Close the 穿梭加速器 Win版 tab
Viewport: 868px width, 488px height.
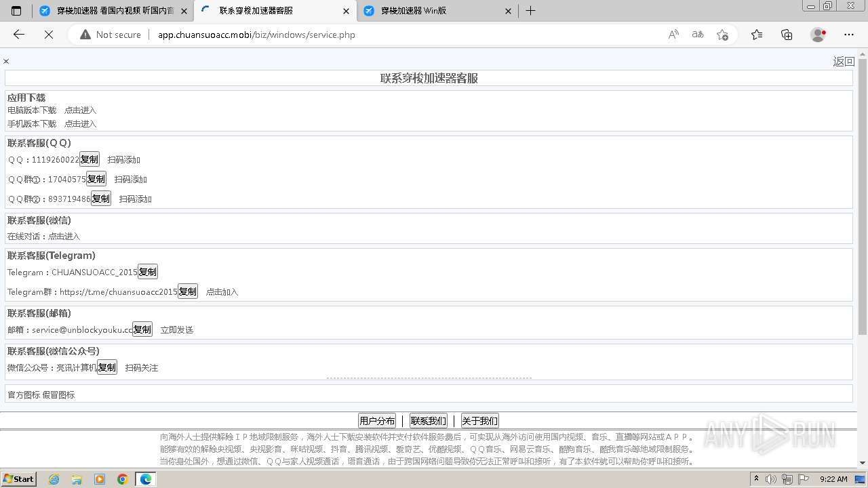[509, 11]
